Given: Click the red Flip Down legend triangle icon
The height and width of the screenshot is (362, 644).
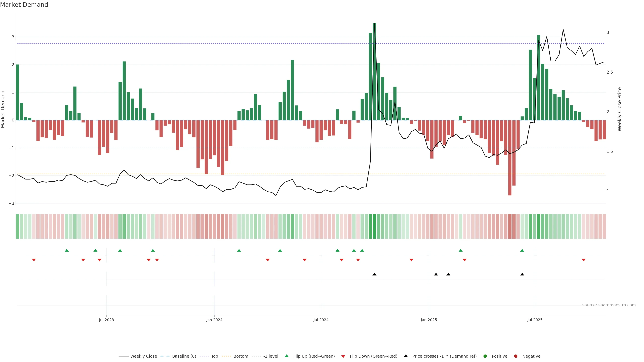Looking at the screenshot, I should (343, 356).
